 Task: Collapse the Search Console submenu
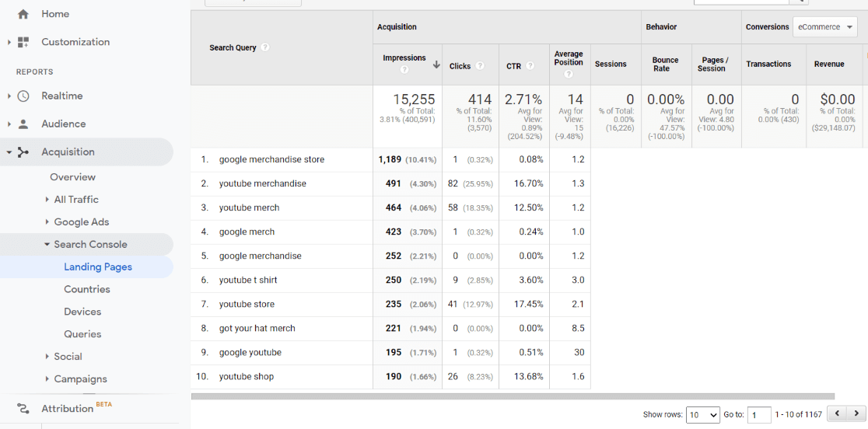pyautogui.click(x=47, y=244)
